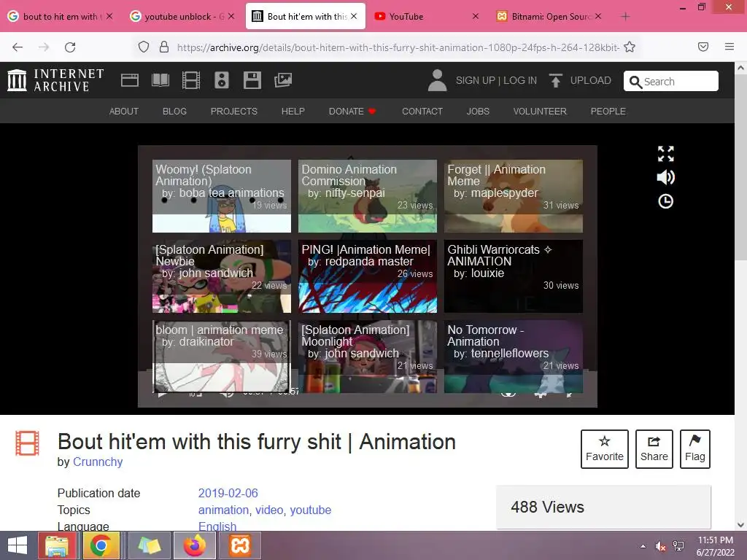Click the video topic link
This screenshot has width=747, height=560.
pyautogui.click(x=270, y=510)
